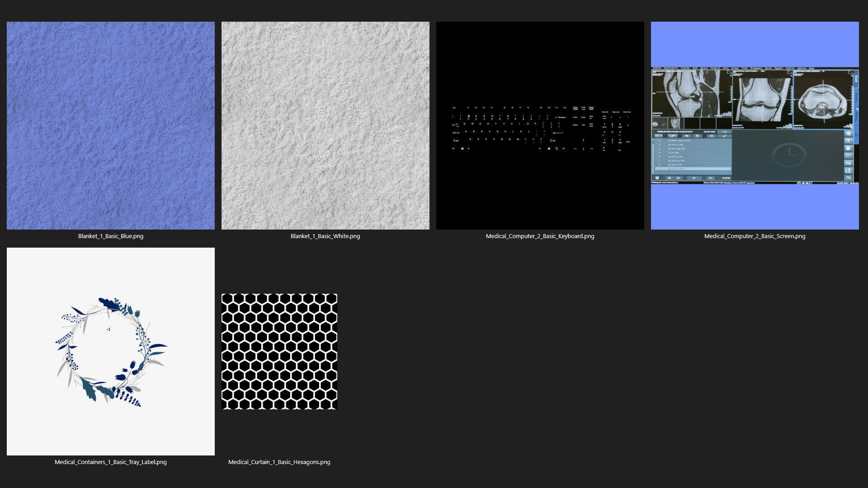Select the Blanket_1_Basic_Blue texture thumbnail
Screen dimensions: 868x488
(111, 125)
